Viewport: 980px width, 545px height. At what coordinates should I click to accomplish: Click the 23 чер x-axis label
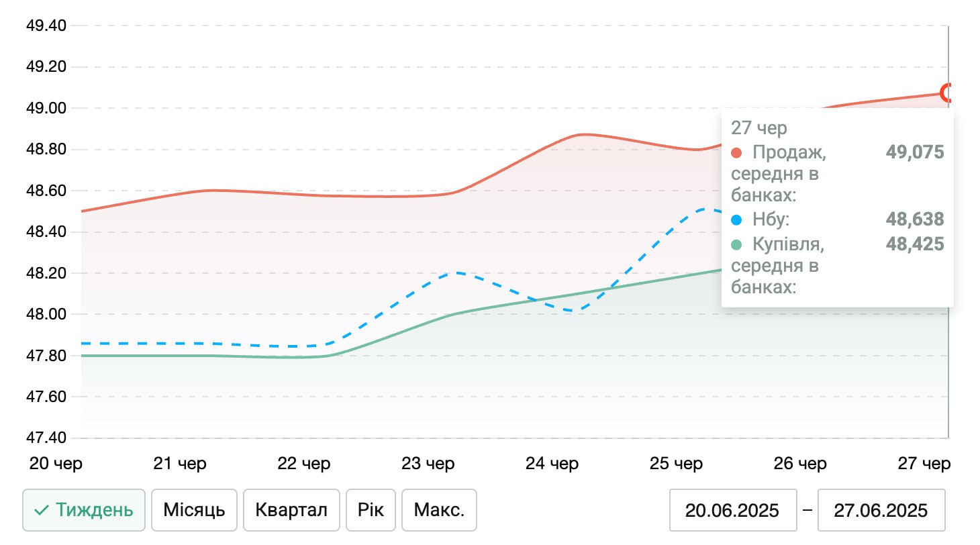pyautogui.click(x=428, y=464)
